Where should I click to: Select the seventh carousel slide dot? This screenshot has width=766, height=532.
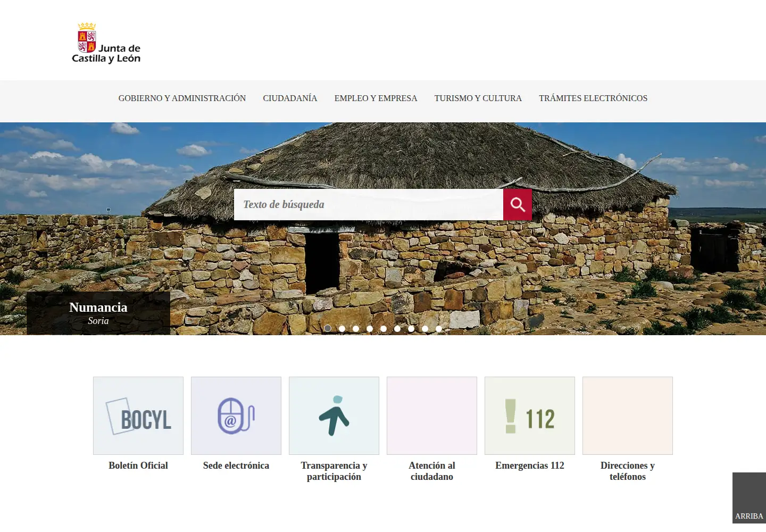(411, 329)
